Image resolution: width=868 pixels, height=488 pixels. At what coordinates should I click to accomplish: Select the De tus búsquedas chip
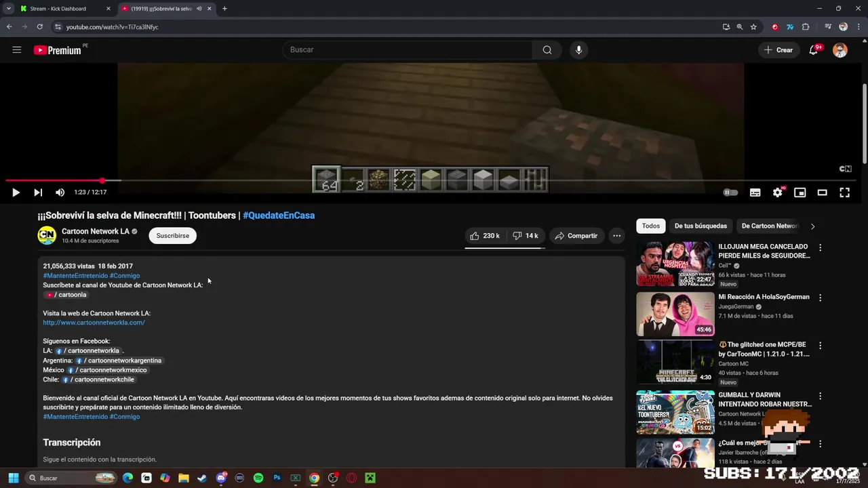click(x=701, y=226)
